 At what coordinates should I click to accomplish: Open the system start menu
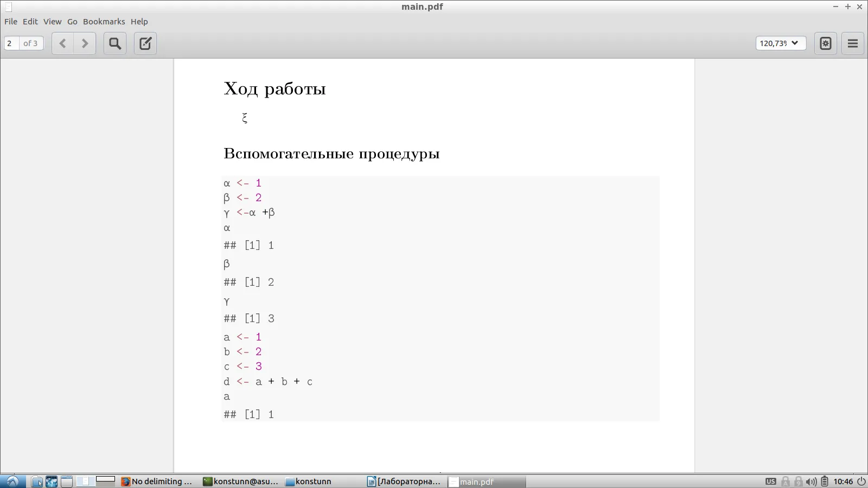[x=12, y=481]
